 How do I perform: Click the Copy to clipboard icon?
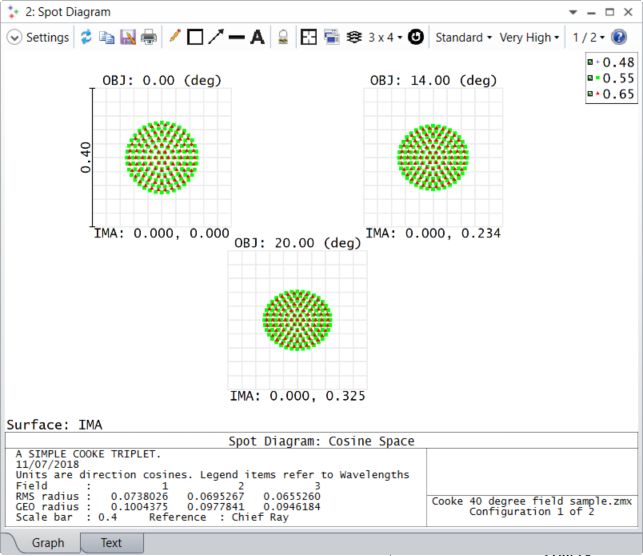tap(107, 37)
